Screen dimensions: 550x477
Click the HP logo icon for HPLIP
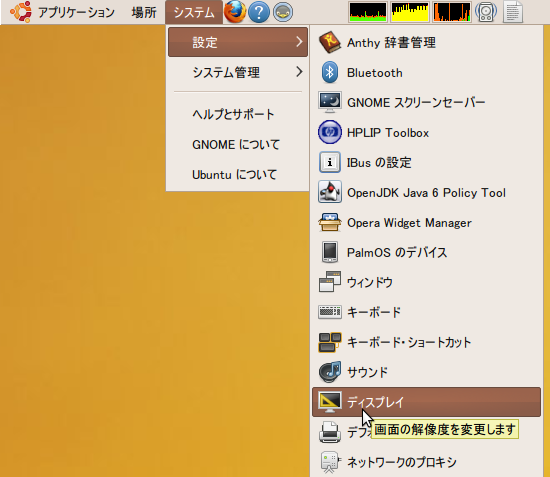(x=330, y=132)
